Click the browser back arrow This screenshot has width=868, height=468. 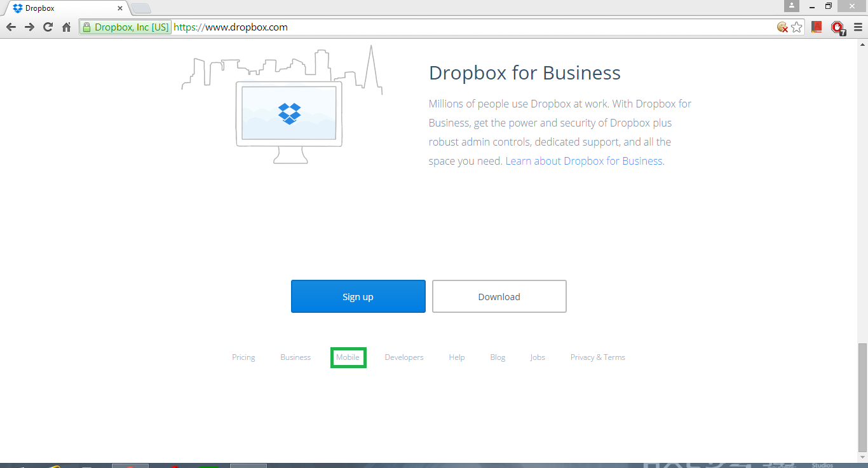coord(11,27)
